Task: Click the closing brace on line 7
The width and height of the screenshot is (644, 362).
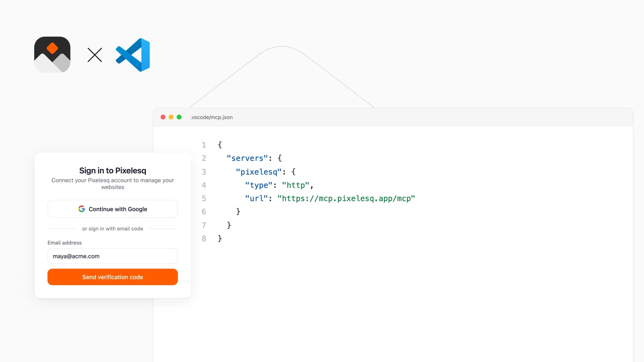Action: click(x=229, y=225)
